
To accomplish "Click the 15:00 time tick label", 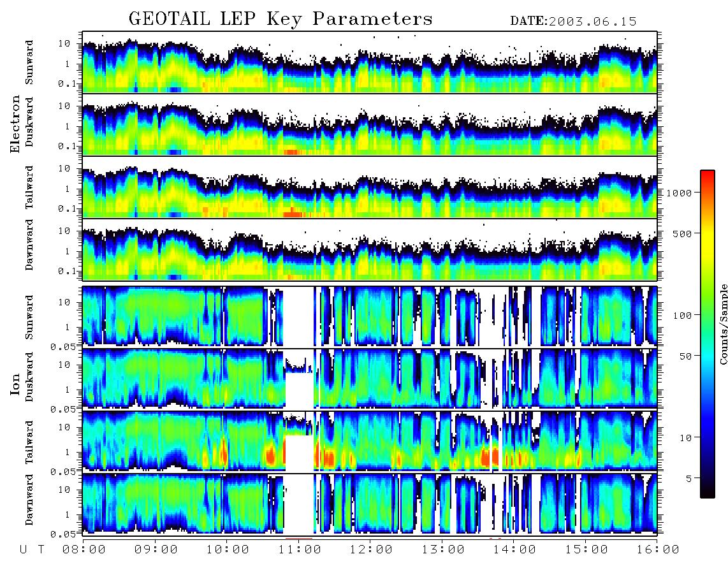I will tap(586, 550).
